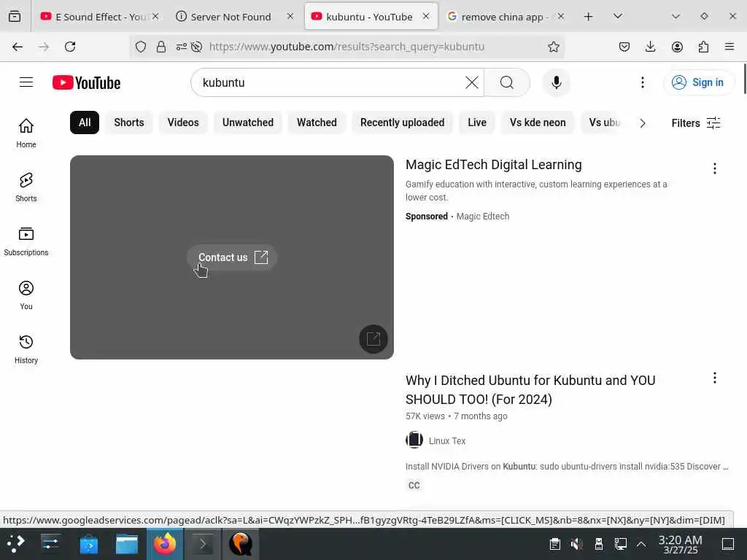Open Discover store from taskbar

88,544
